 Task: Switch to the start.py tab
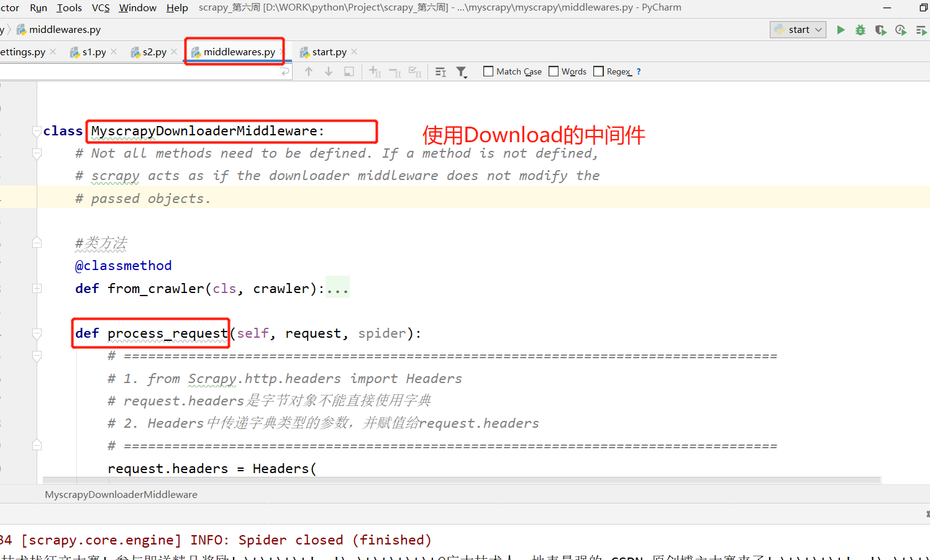click(x=329, y=52)
